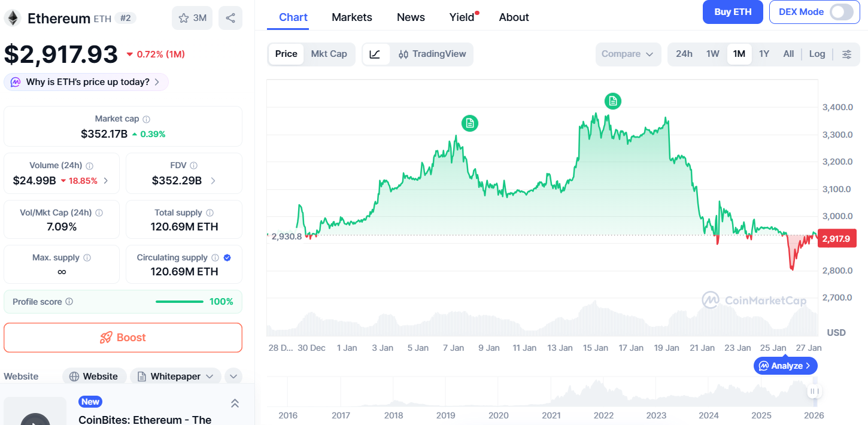Switch to TradingView candlestick chart
The height and width of the screenshot is (425, 868).
point(432,54)
